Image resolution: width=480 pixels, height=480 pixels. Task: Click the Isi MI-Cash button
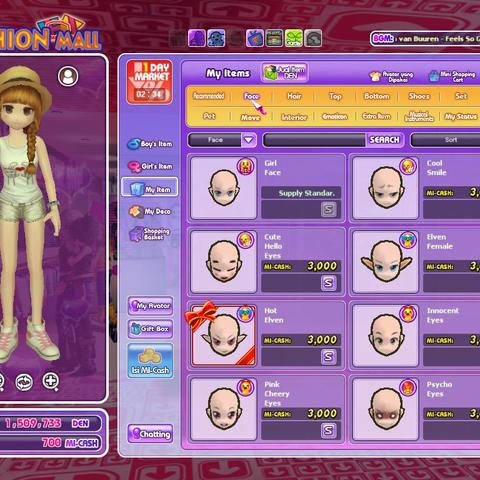(x=150, y=361)
